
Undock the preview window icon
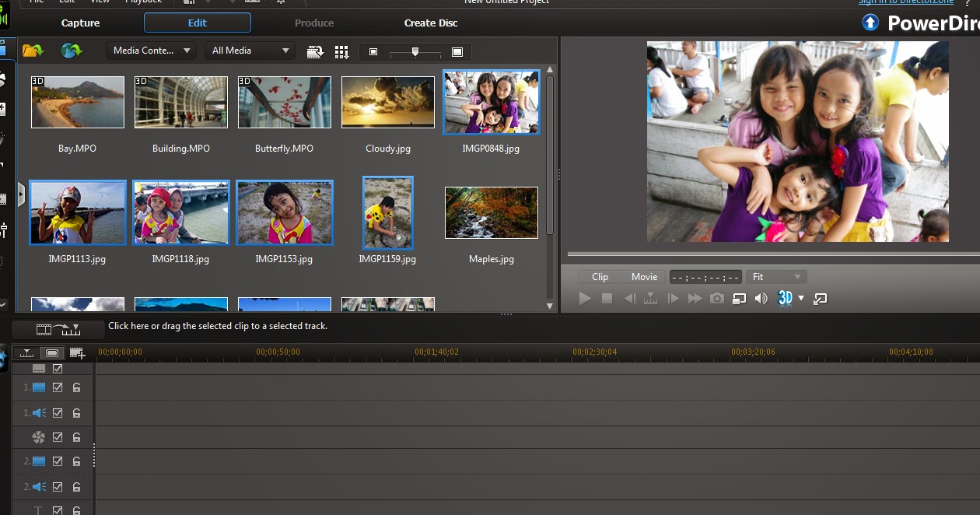(820, 298)
